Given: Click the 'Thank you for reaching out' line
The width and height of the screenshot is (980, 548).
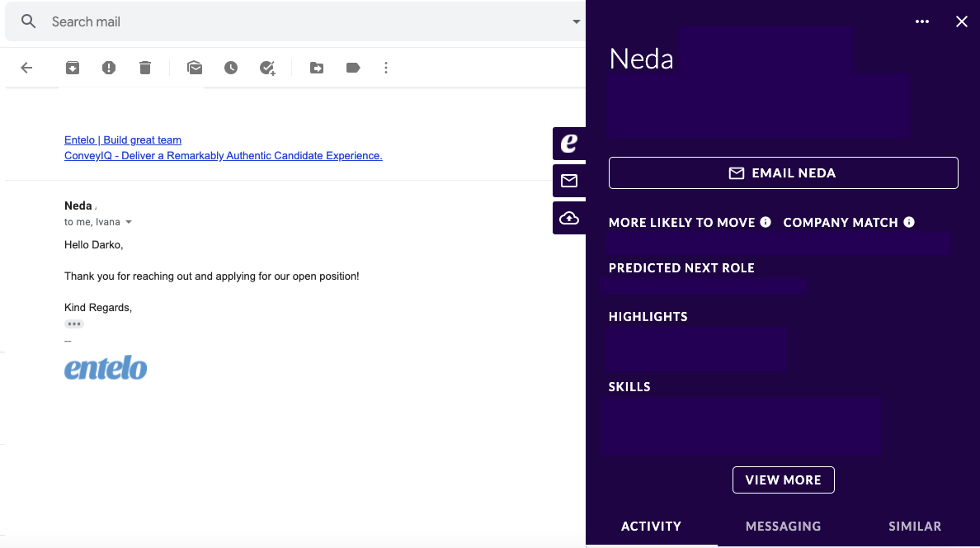Looking at the screenshot, I should [212, 276].
